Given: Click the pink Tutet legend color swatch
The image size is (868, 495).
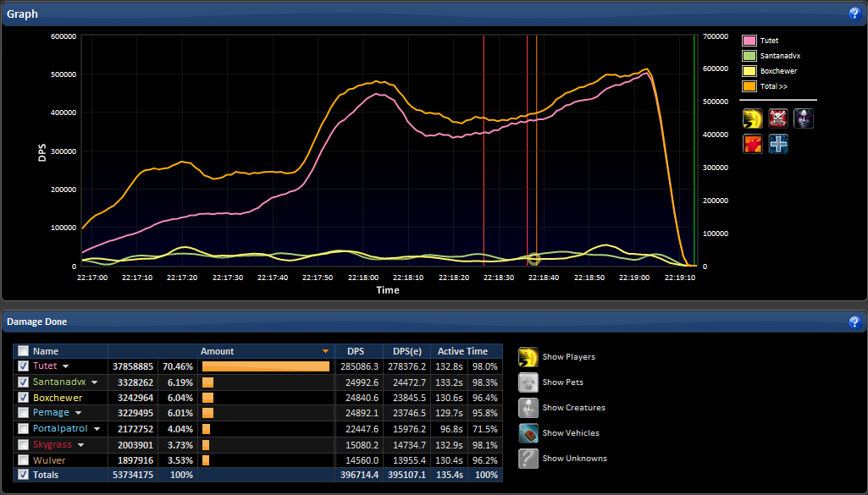Looking at the screenshot, I should (749, 41).
